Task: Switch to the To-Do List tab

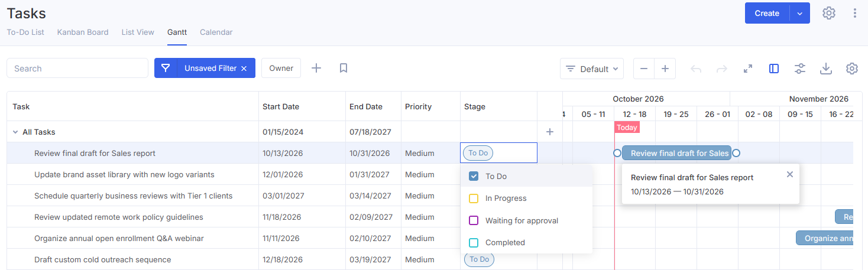Action: tap(25, 32)
